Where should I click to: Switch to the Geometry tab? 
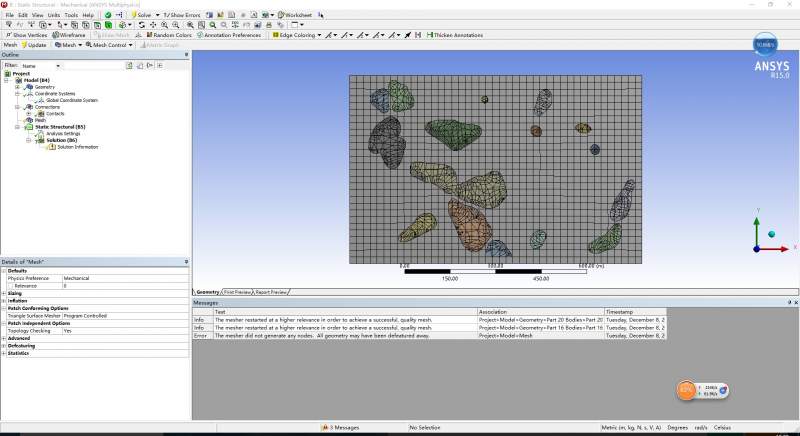pos(208,292)
